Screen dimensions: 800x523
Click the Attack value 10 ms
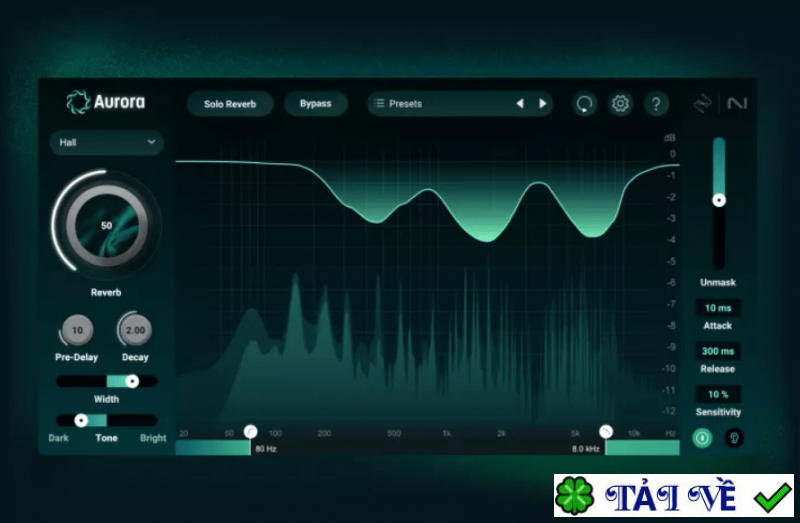tap(718, 308)
